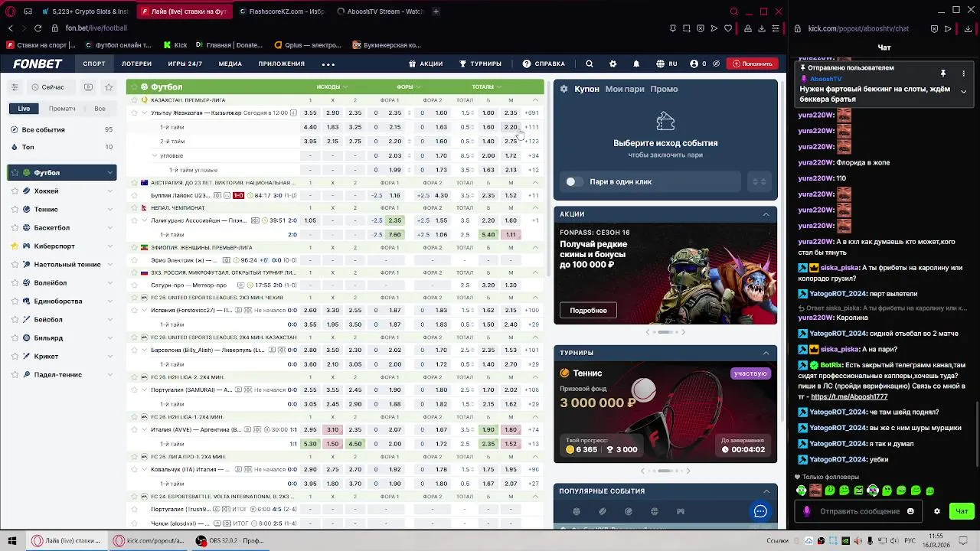Expand the pinned message chevron in chat
The image size is (980, 551).
click(x=963, y=91)
